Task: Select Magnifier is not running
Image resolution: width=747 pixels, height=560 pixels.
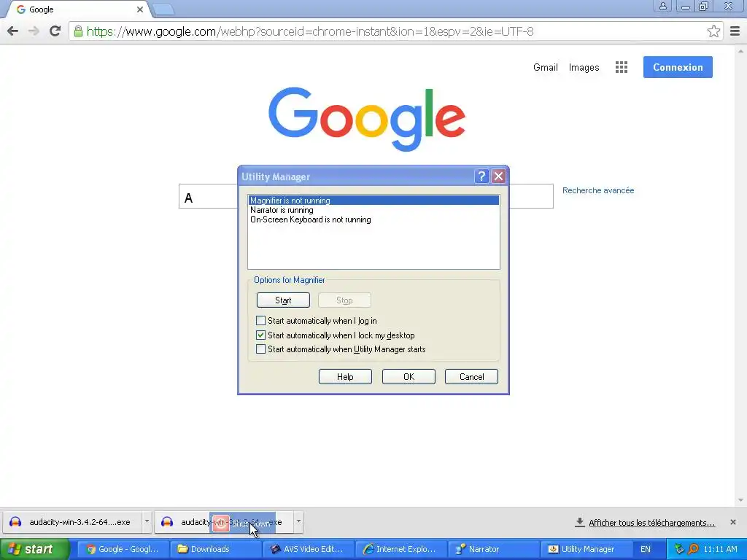Action: pos(373,201)
